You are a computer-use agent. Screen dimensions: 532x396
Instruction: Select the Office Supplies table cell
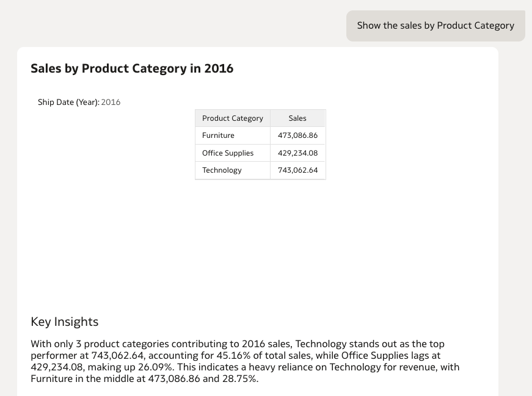click(227, 153)
